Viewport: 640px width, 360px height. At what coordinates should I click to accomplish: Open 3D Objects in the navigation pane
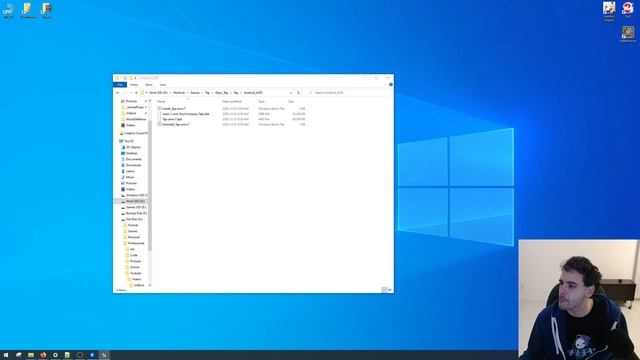131,147
